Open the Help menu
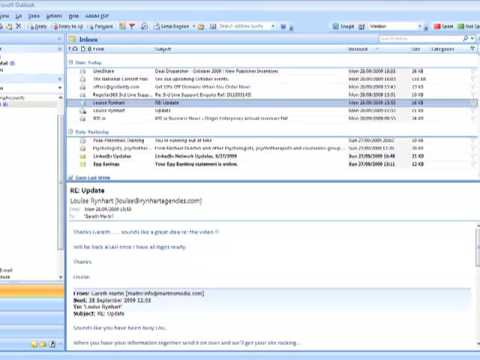The width and height of the screenshot is (480, 360). coord(74,16)
